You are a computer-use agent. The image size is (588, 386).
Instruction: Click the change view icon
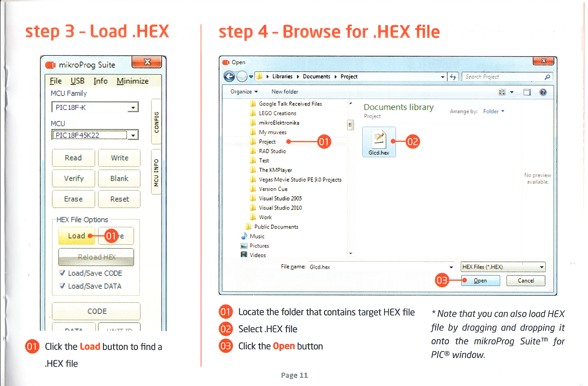pyautogui.click(x=502, y=92)
